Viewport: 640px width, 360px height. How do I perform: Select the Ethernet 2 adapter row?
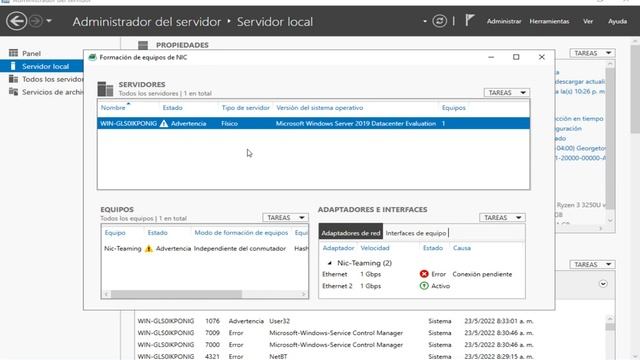point(422,286)
